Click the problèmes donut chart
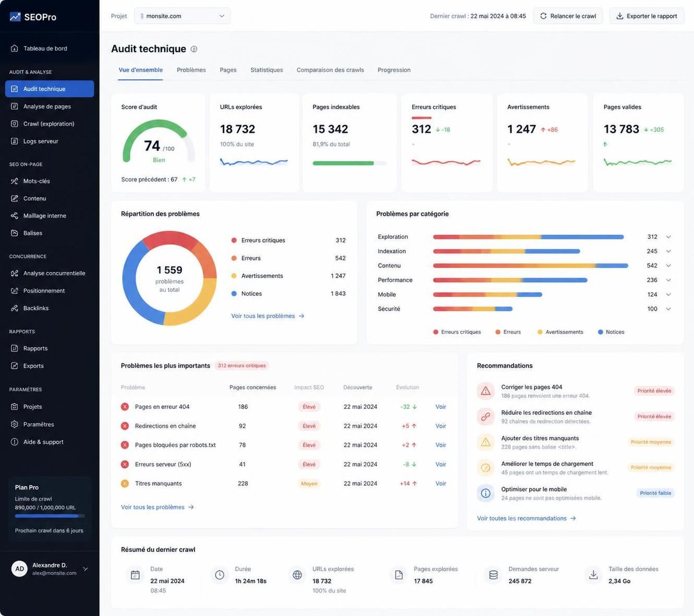Screen dimensions: 694x616 coord(169,278)
